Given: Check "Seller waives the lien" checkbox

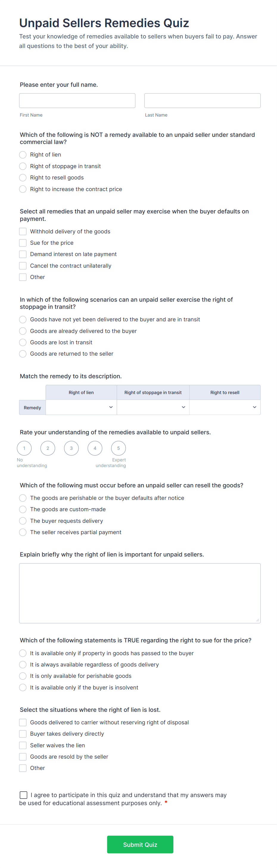Looking at the screenshot, I should pos(23,745).
